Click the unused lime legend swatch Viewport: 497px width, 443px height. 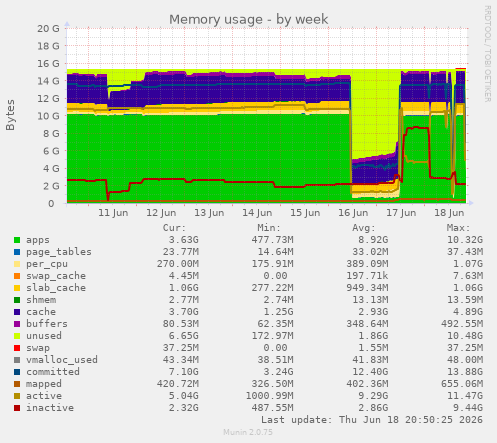point(17,336)
